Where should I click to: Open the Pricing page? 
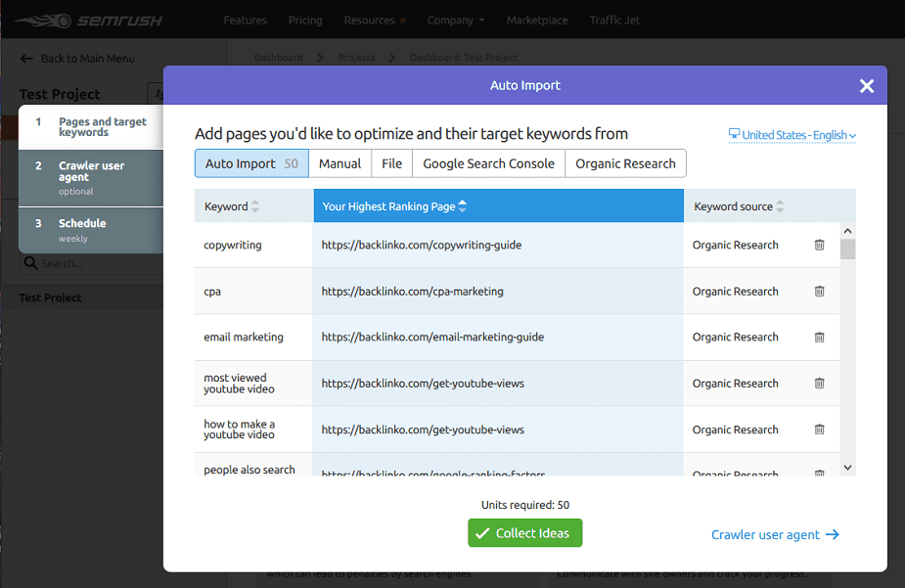pyautogui.click(x=305, y=21)
